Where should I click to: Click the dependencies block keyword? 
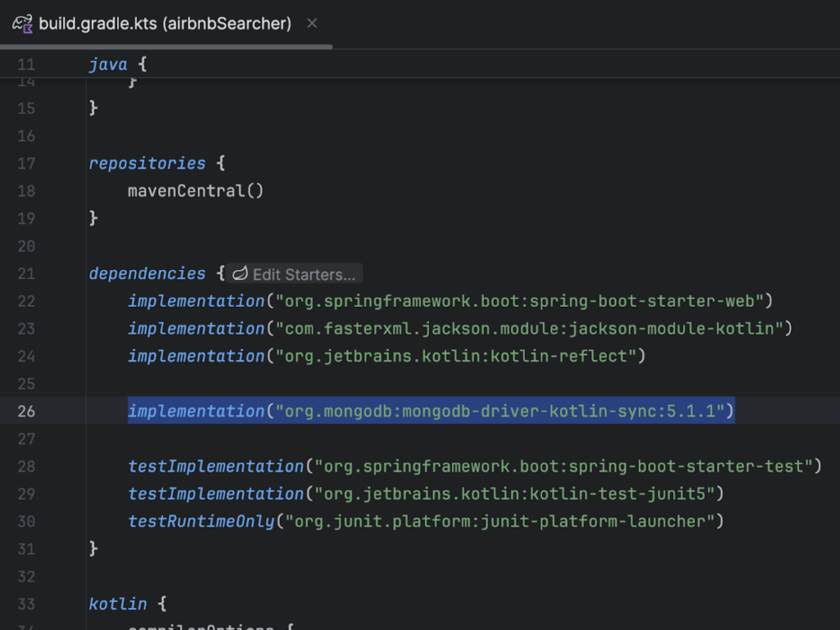[147, 274]
